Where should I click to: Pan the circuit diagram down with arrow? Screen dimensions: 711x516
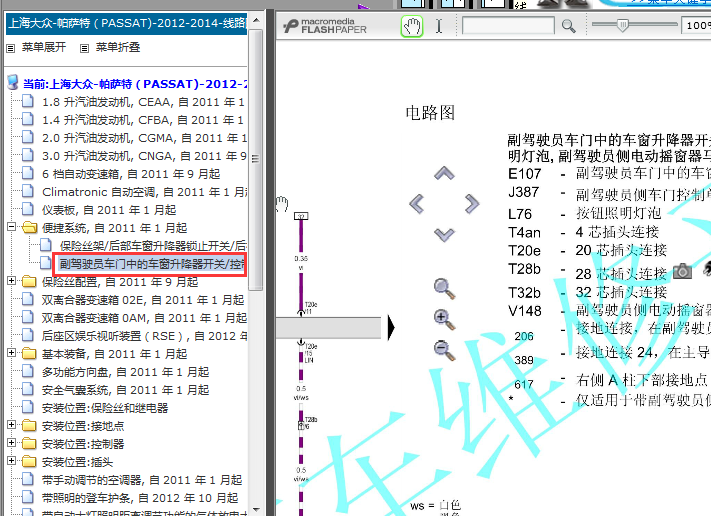[444, 235]
